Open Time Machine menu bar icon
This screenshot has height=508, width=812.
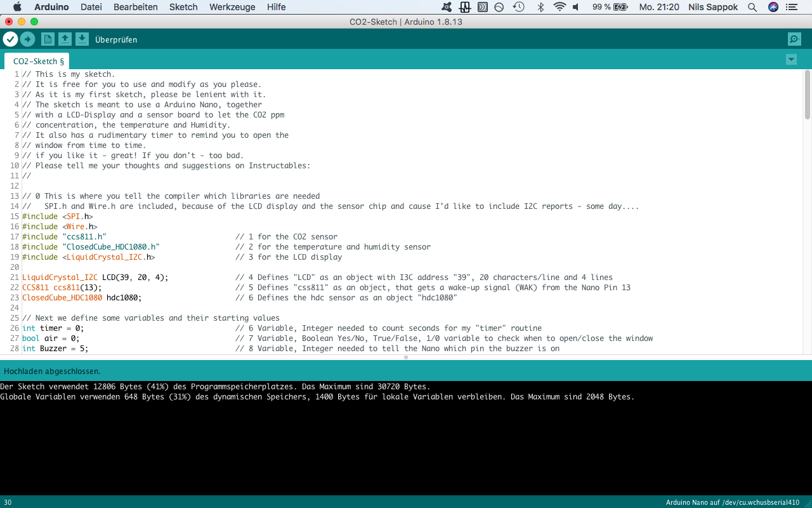pos(519,7)
